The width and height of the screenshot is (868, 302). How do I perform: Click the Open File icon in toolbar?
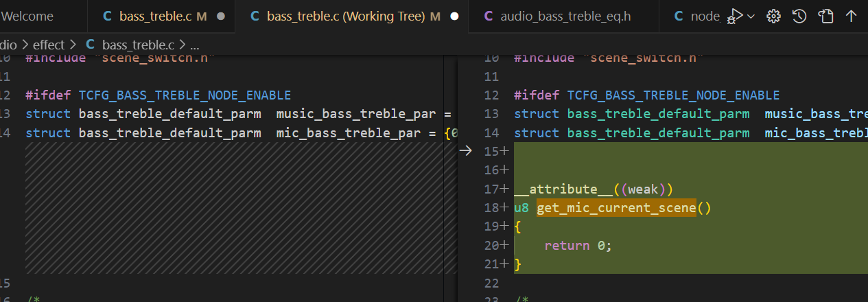[825, 16]
